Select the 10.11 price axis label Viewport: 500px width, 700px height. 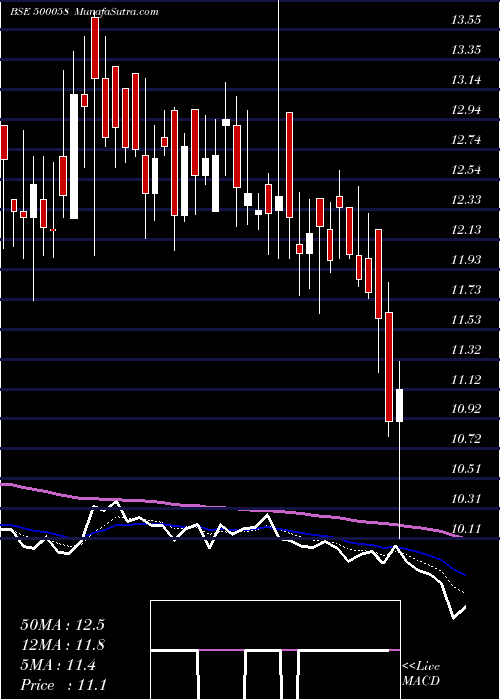(466, 529)
